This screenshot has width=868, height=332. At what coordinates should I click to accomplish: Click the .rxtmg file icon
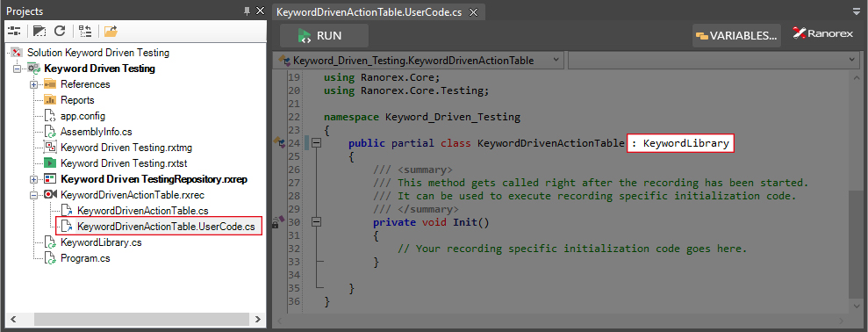(x=50, y=148)
